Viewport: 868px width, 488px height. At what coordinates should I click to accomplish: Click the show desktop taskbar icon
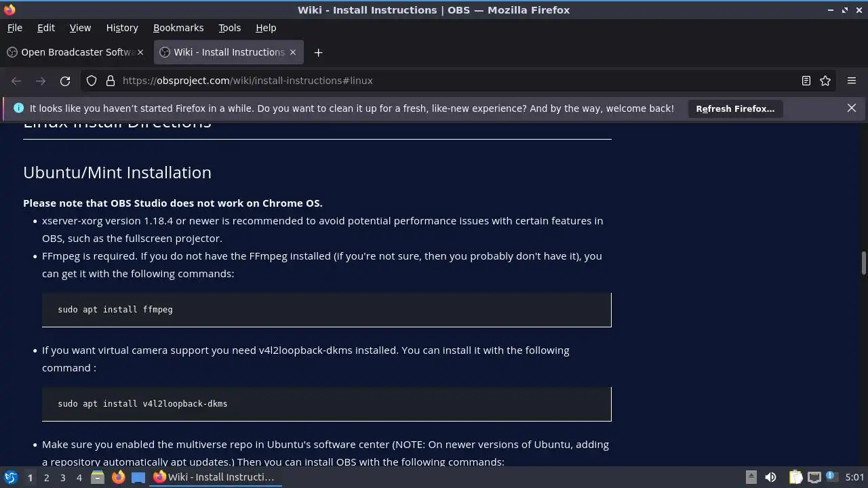point(138,477)
